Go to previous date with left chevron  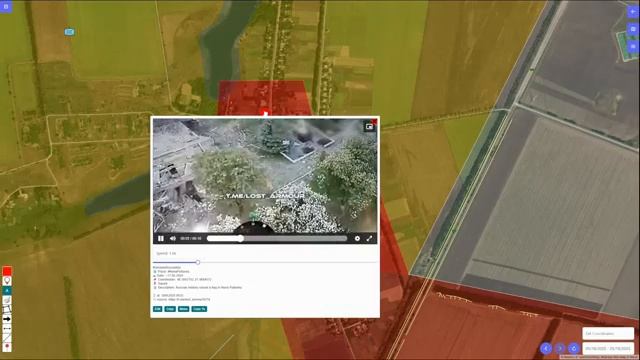(546, 348)
